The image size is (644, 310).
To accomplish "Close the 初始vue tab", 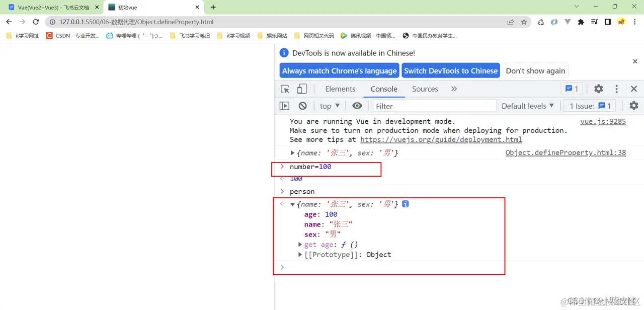I will pos(197,8).
